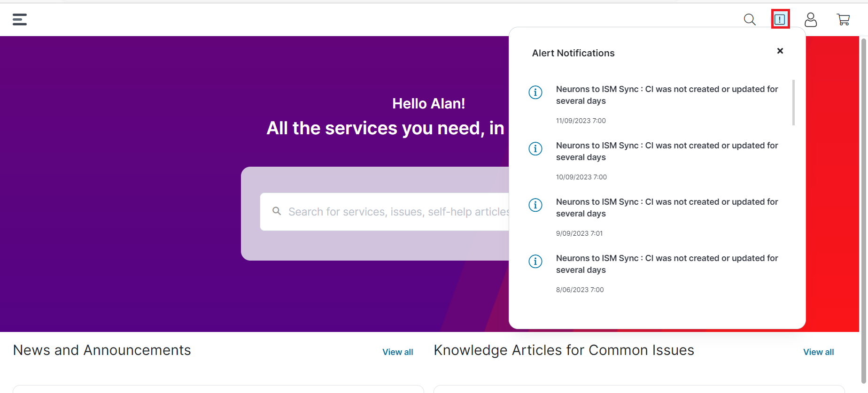Toggle the alert notifications icon
The height and width of the screenshot is (393, 868).
click(780, 19)
